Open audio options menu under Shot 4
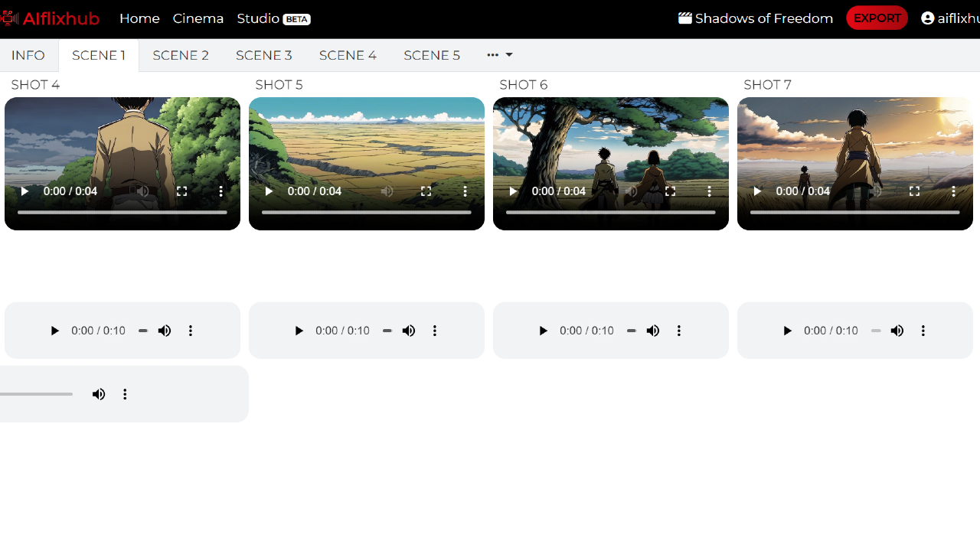Image resolution: width=980 pixels, height=551 pixels. tap(191, 331)
